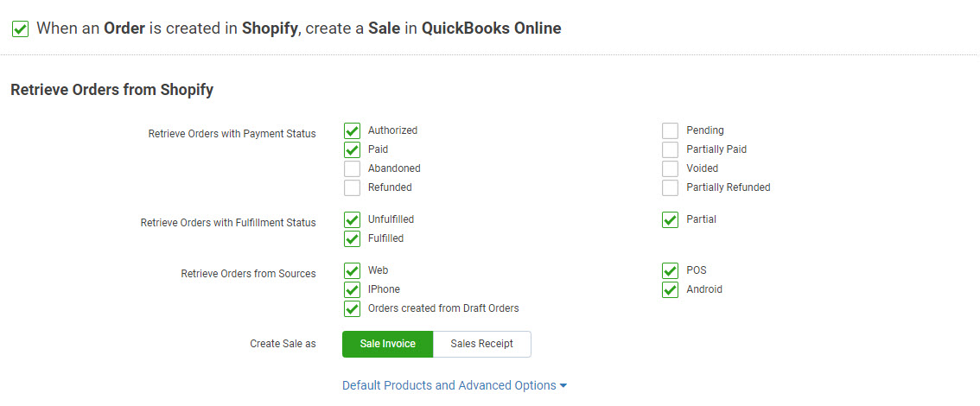Untick the Partial fulfillment status
The width and height of the screenshot is (980, 406).
pos(670,219)
